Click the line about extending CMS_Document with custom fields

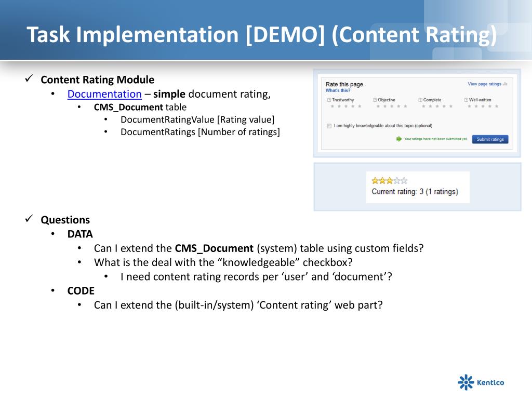click(259, 248)
